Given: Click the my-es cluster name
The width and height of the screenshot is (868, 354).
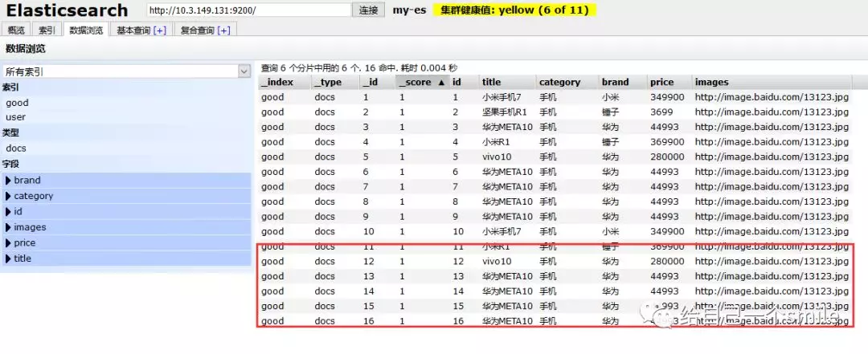Looking at the screenshot, I should pyautogui.click(x=409, y=10).
